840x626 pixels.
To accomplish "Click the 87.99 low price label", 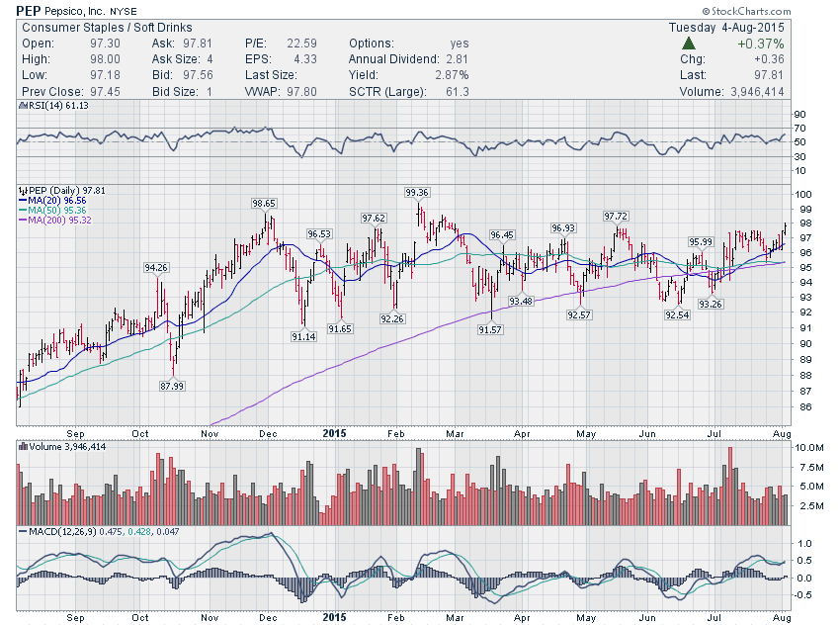I will tap(171, 386).
